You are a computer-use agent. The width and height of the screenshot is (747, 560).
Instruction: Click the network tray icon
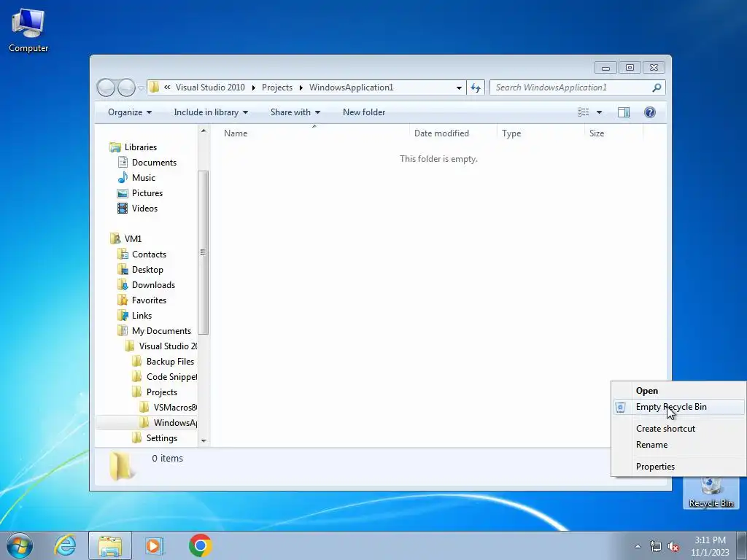[x=656, y=547]
